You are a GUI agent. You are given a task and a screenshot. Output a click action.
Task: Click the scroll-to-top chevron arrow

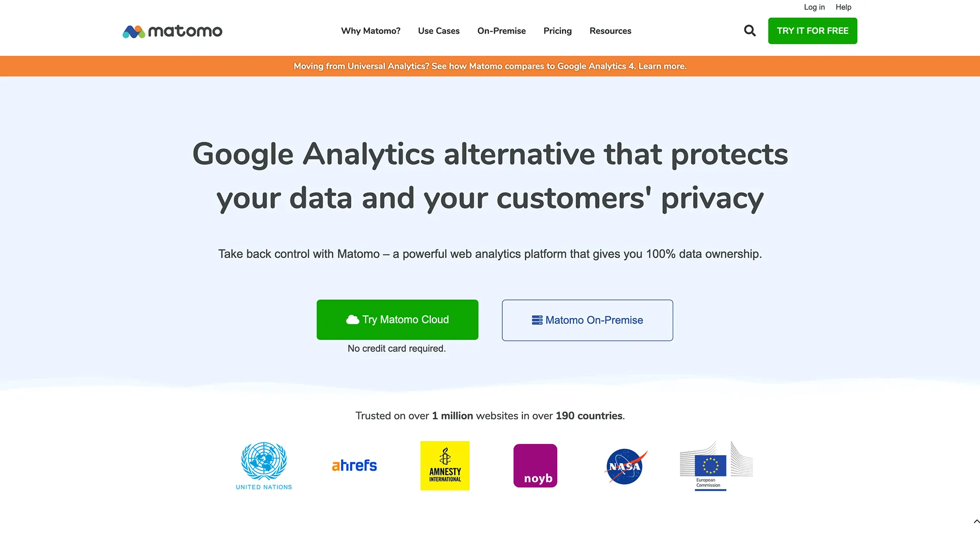[x=976, y=521]
